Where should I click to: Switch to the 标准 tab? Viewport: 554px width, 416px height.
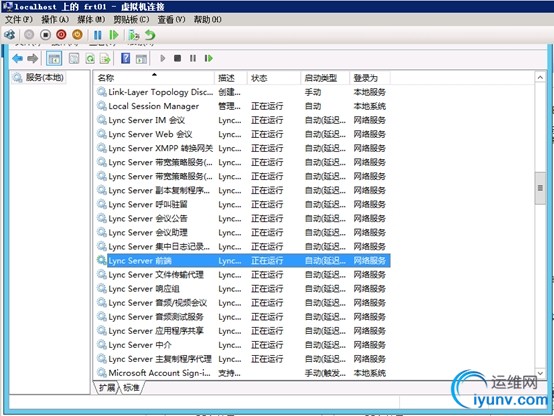tap(131, 388)
